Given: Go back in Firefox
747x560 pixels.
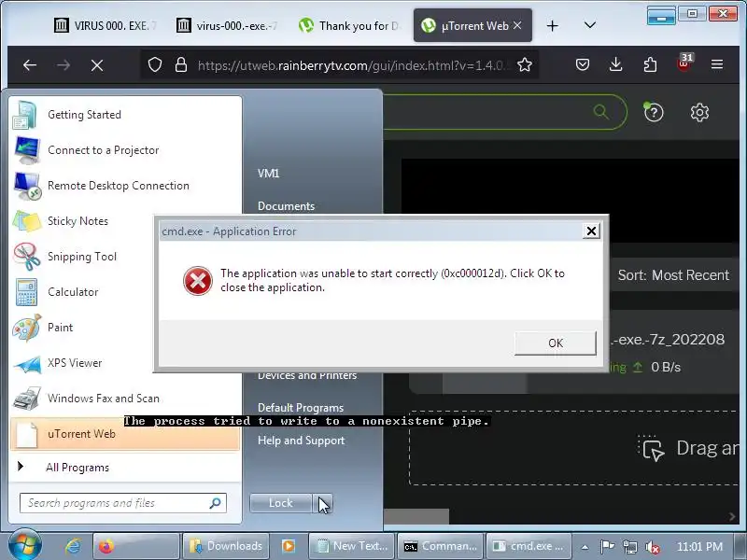Looking at the screenshot, I should click(30, 64).
